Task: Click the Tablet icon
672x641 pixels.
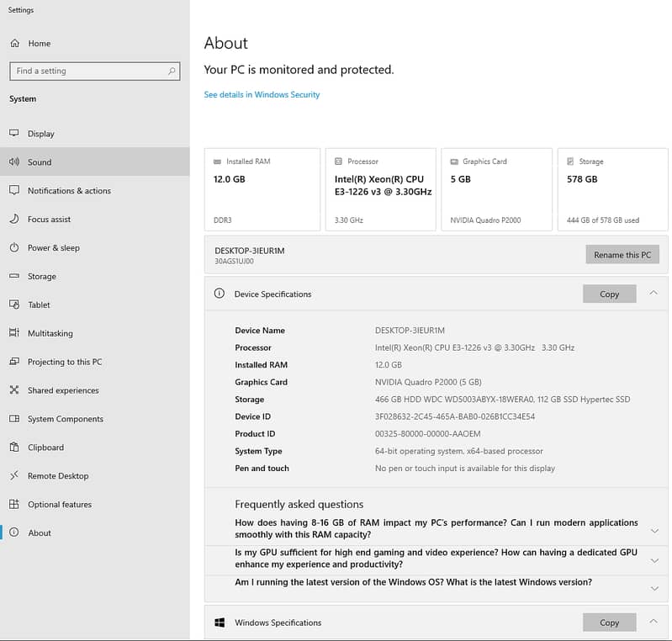Action: (14, 305)
